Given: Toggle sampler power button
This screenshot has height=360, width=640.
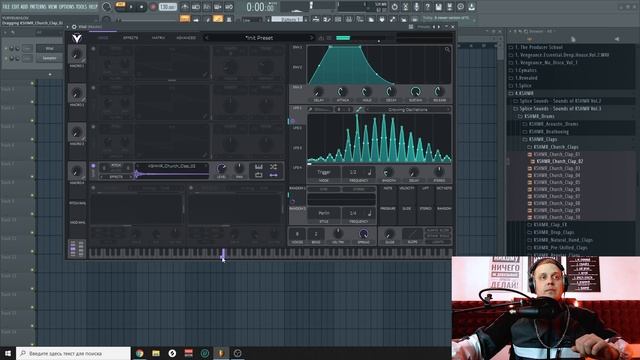Looking at the screenshot, I should click(93, 166).
